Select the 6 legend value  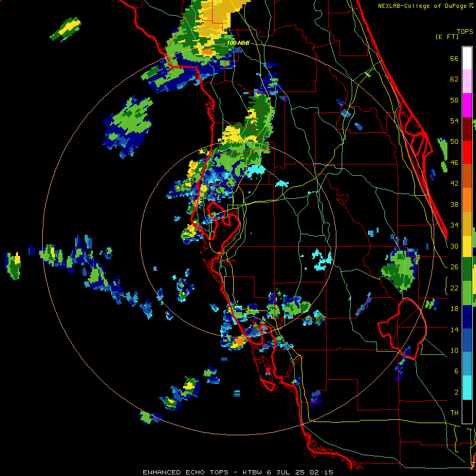tap(456, 371)
